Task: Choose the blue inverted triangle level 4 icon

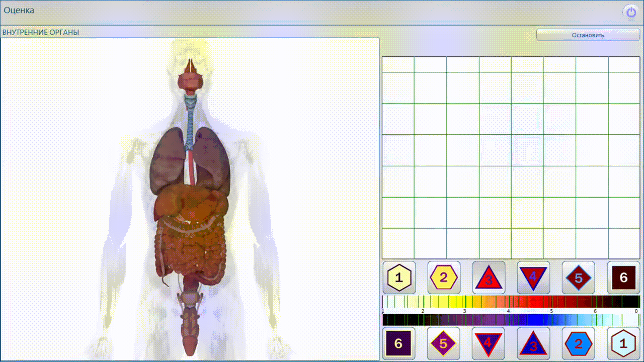Action: click(x=489, y=343)
